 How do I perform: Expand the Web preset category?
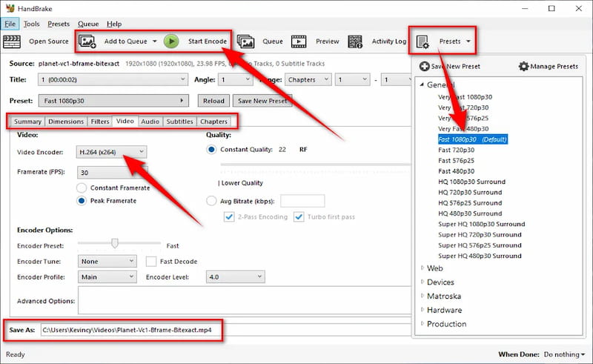pos(422,268)
